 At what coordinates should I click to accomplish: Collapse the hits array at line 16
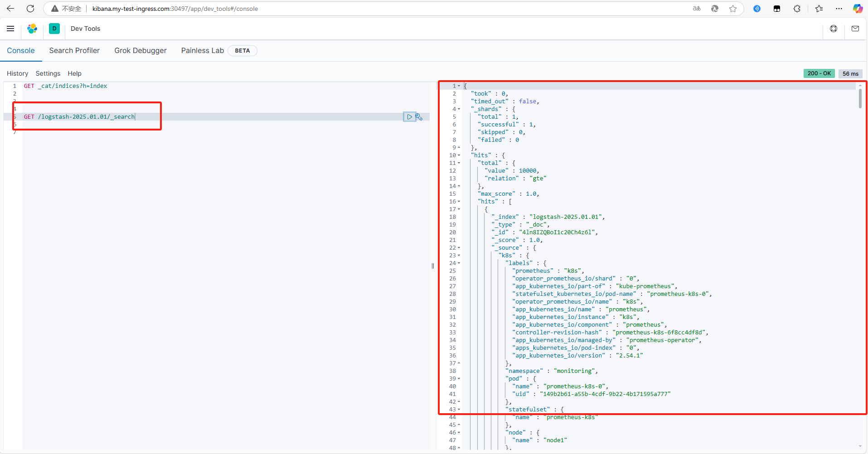[459, 202]
